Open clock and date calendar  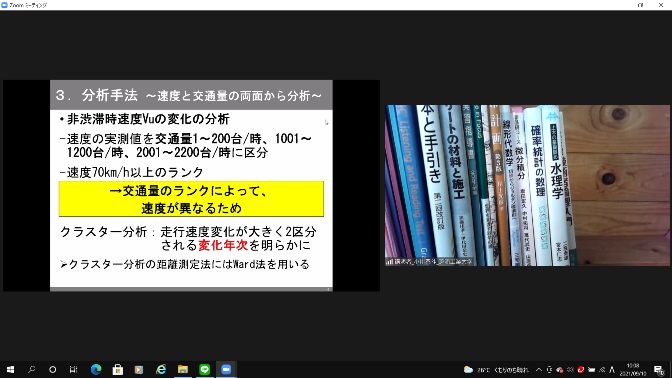coord(633,369)
